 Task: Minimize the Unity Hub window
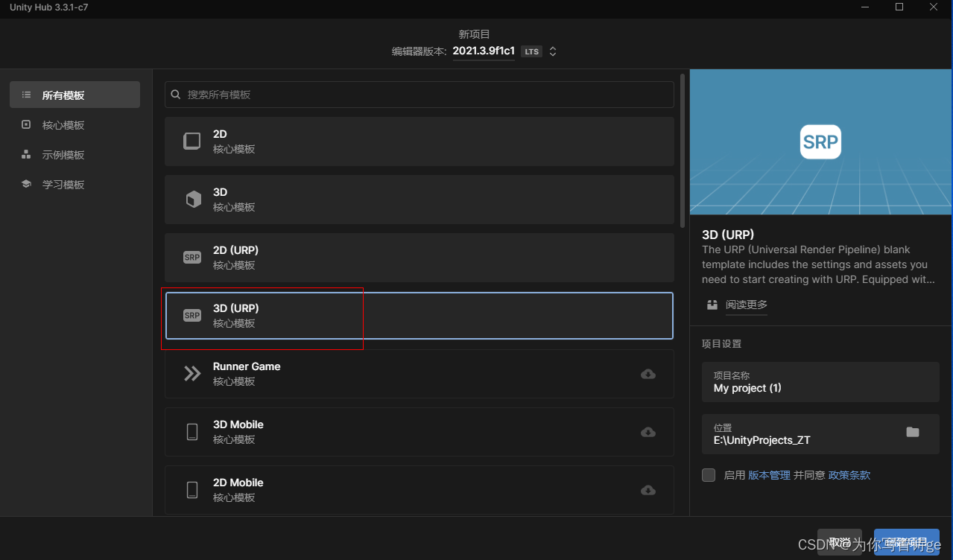865,7
